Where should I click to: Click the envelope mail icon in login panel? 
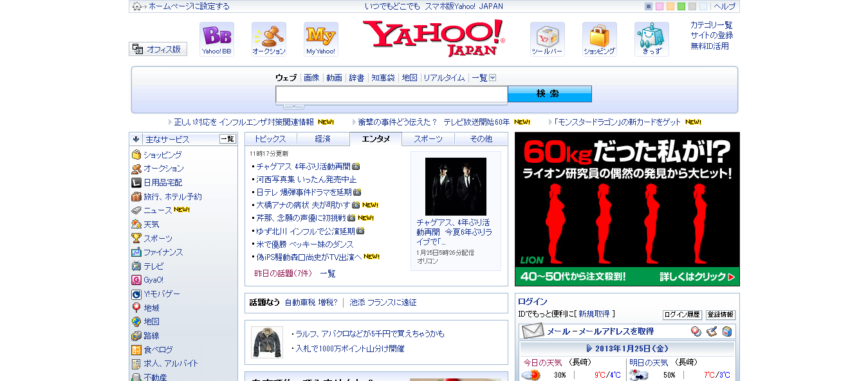533,331
